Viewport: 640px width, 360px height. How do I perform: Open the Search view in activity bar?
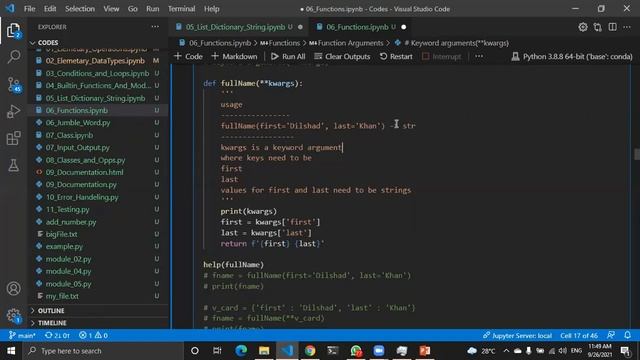click(x=13, y=56)
